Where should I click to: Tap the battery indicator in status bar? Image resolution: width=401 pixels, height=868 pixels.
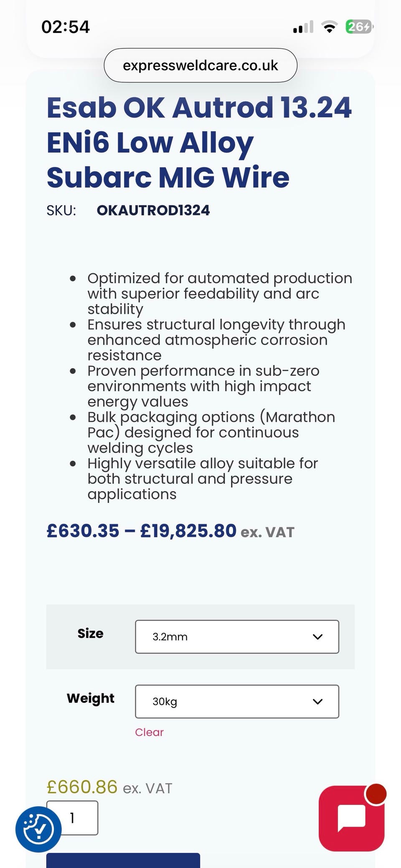coord(358,27)
